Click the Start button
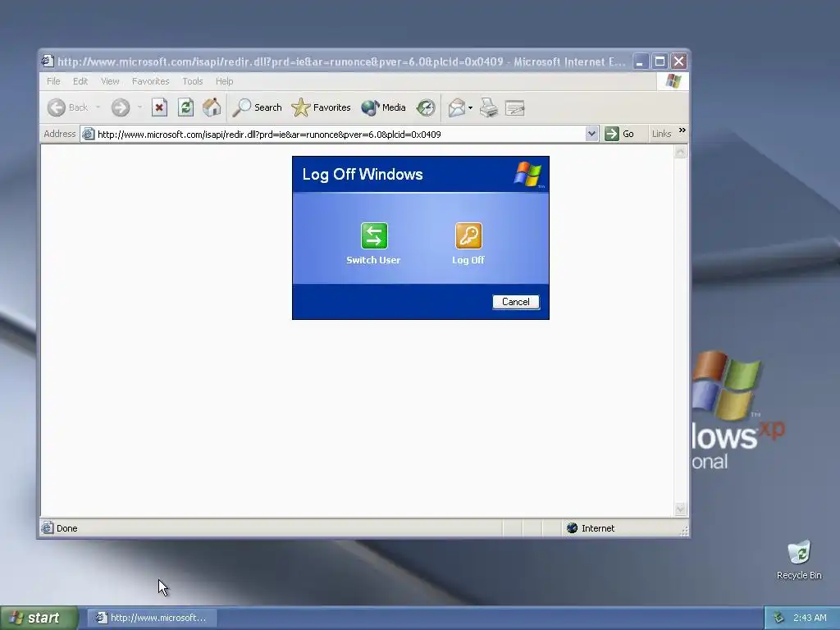This screenshot has height=630, width=840. click(39, 619)
